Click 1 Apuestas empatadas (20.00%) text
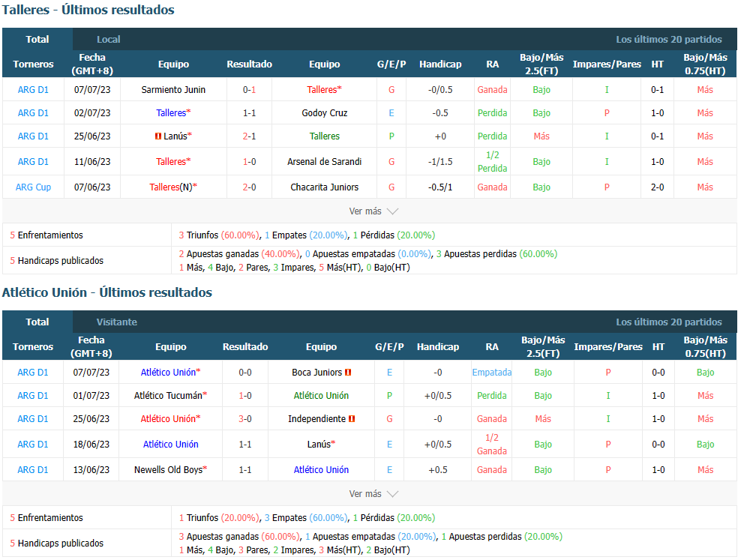Screen dimensions: 741x560 (x=371, y=537)
